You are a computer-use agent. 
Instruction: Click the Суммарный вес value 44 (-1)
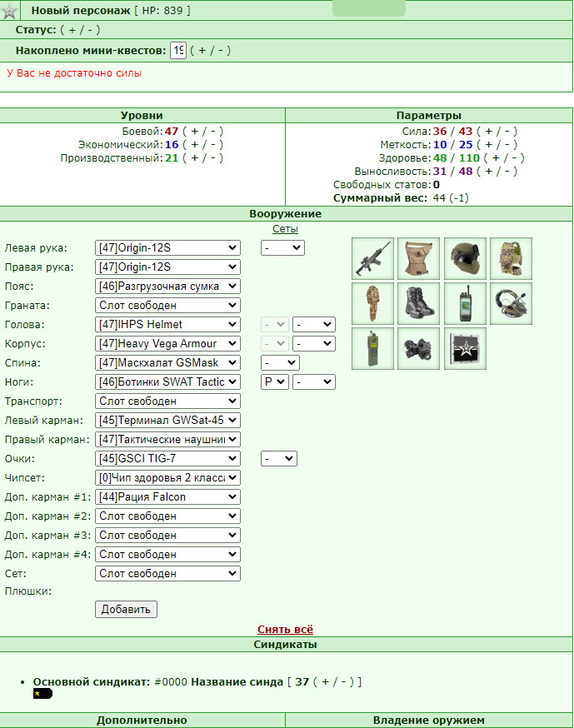pos(451,198)
